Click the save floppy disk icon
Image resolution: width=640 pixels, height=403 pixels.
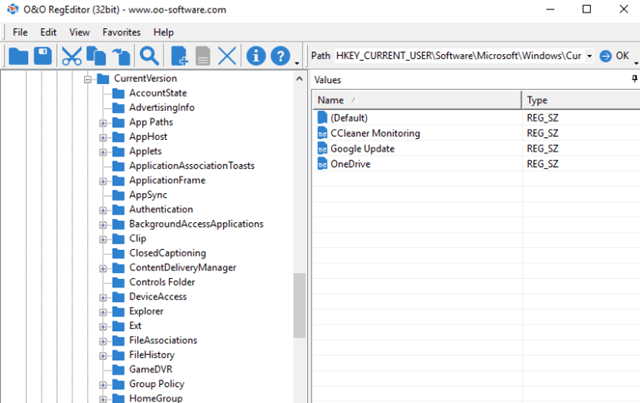click(43, 56)
